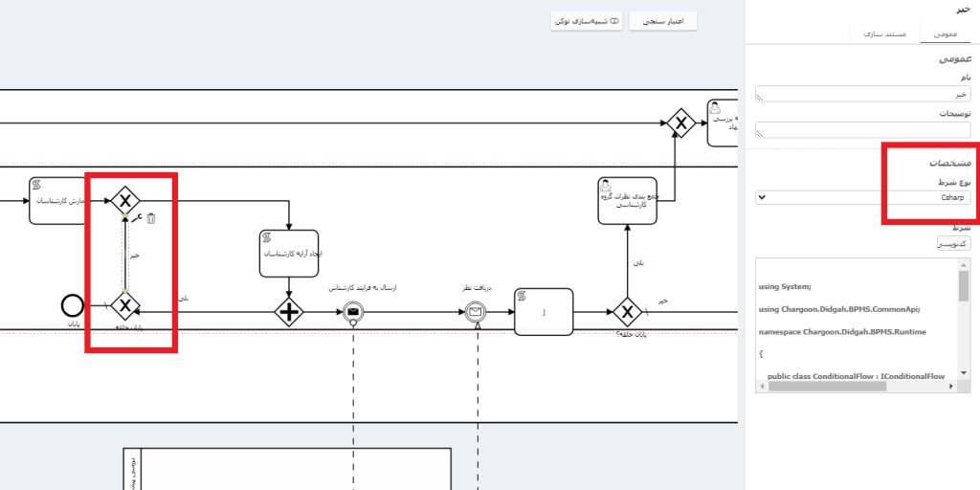Delete the selected flow using the trash icon
Screen dimensions: 980x490
coord(151,219)
